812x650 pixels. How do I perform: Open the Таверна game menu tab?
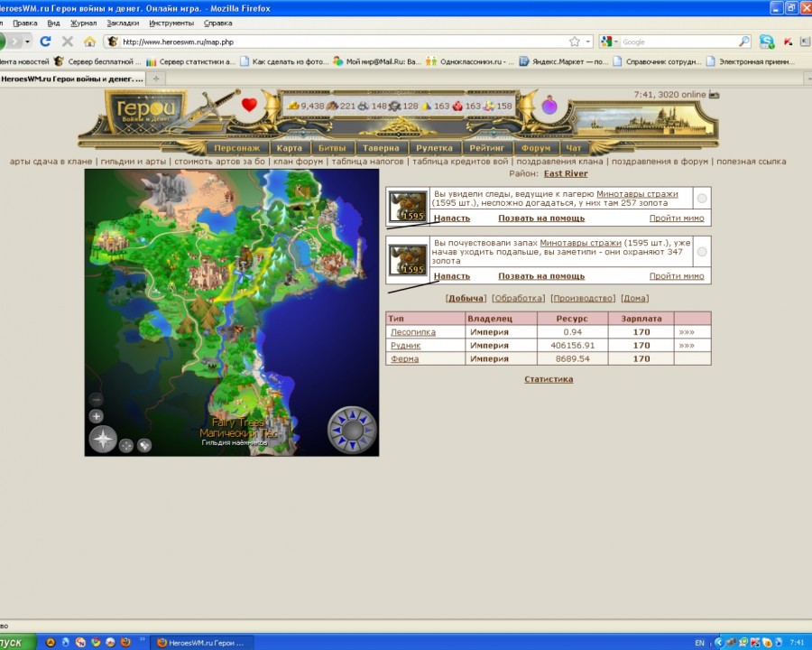[x=380, y=148]
